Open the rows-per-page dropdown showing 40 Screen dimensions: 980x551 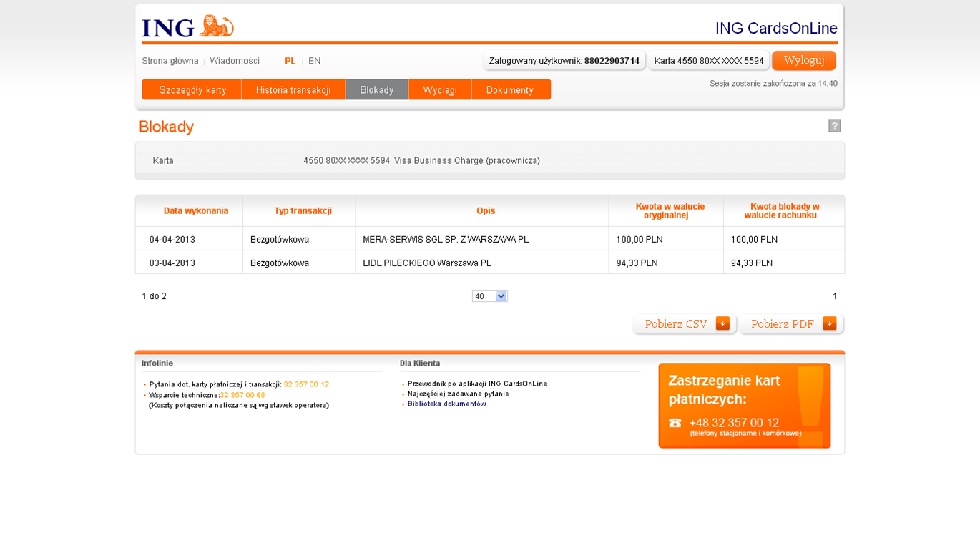point(490,296)
